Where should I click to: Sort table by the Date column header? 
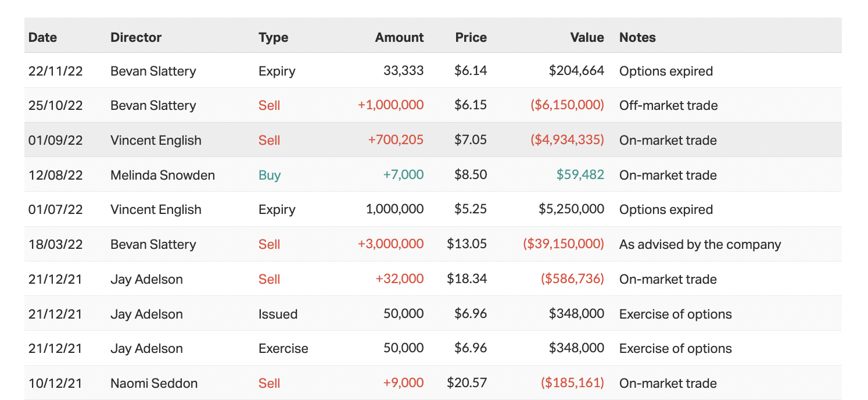click(43, 37)
